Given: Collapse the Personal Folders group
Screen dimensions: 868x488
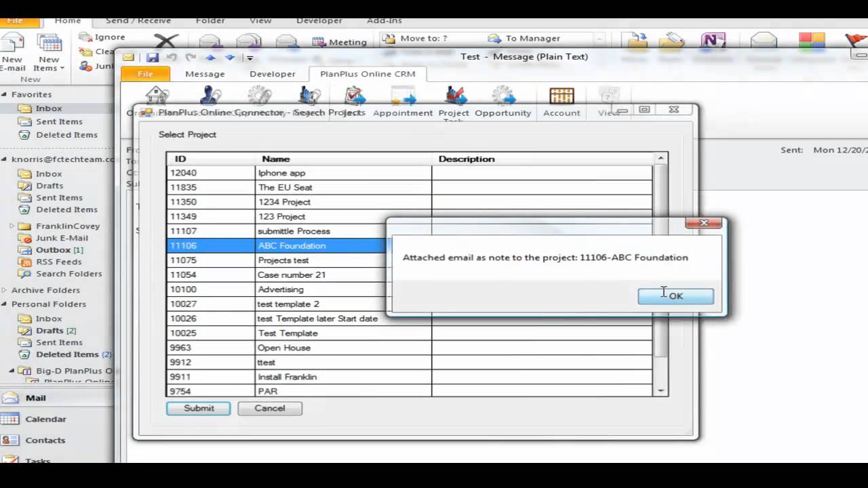Looking at the screenshot, I should click(x=4, y=304).
